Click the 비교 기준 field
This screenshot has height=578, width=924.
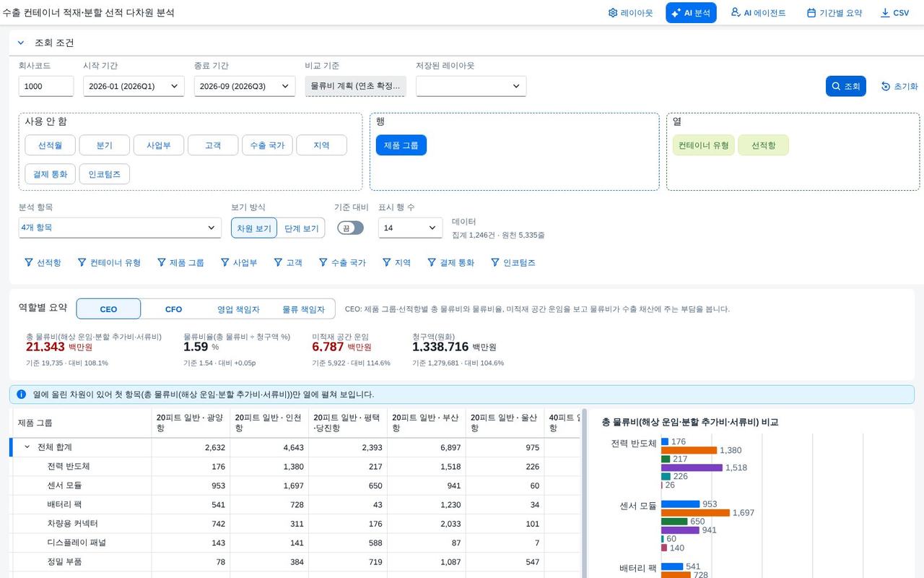(x=356, y=86)
